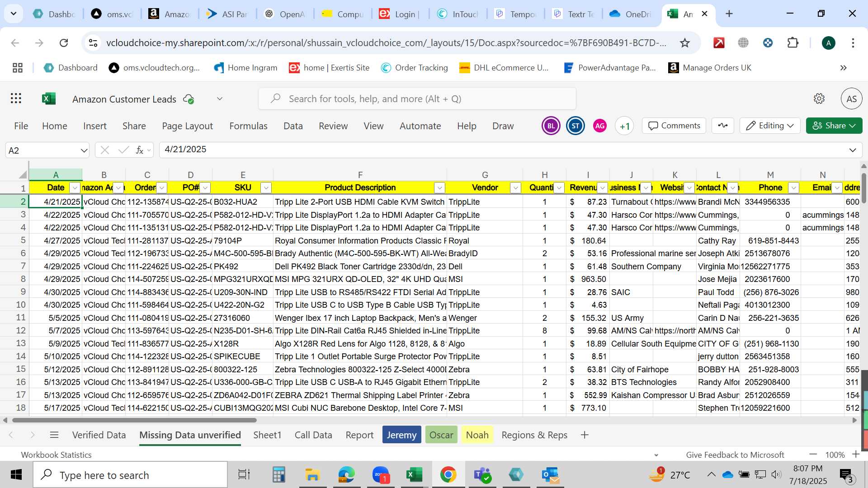Open Chrome extensions puzzle icon
The width and height of the screenshot is (868, 488).
[x=793, y=43]
